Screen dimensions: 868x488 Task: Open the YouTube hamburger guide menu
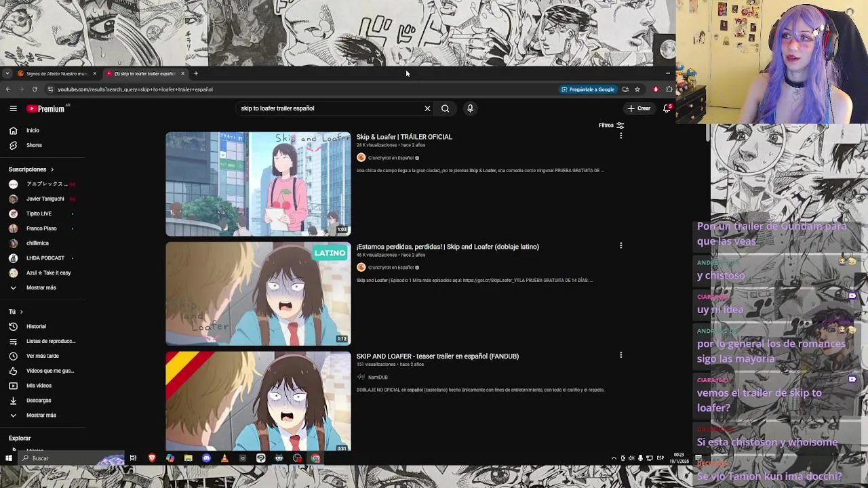pos(13,108)
